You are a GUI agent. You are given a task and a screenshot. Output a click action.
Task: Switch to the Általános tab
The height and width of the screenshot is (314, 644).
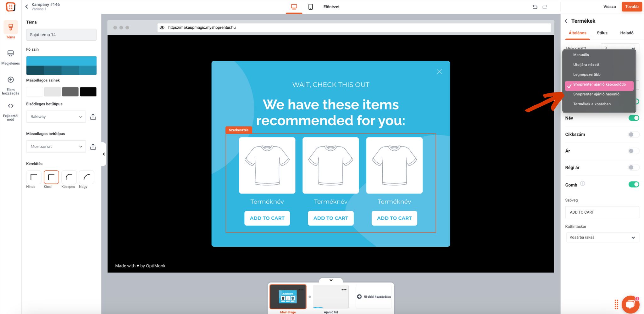click(577, 33)
